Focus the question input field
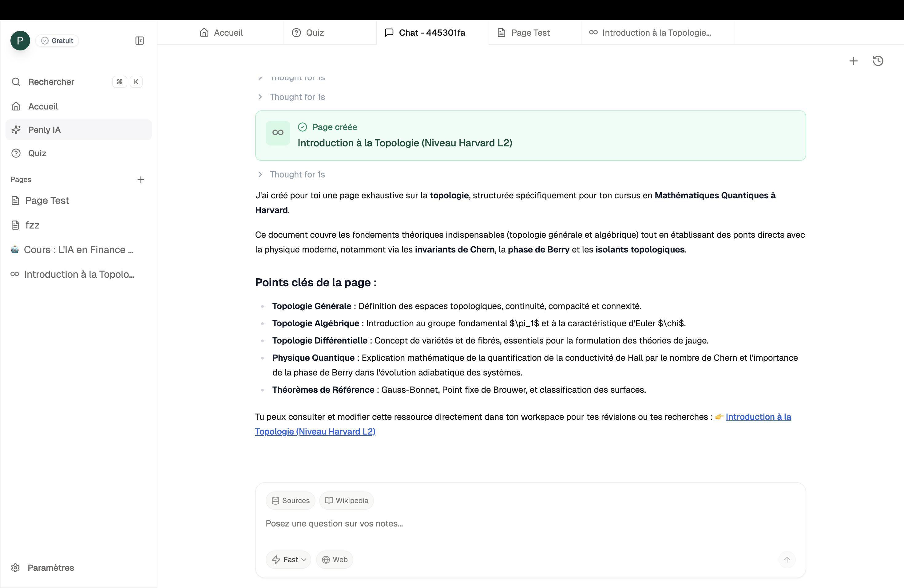The width and height of the screenshot is (904, 588). (494, 523)
